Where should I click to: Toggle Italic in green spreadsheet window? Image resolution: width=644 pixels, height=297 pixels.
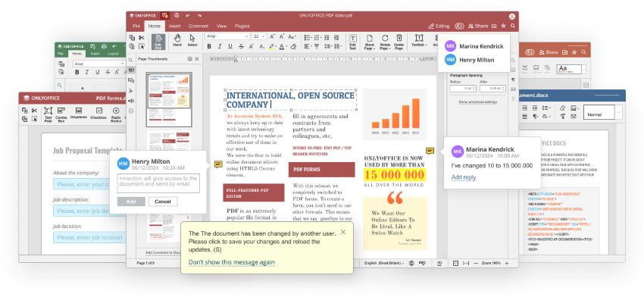pos(86,72)
